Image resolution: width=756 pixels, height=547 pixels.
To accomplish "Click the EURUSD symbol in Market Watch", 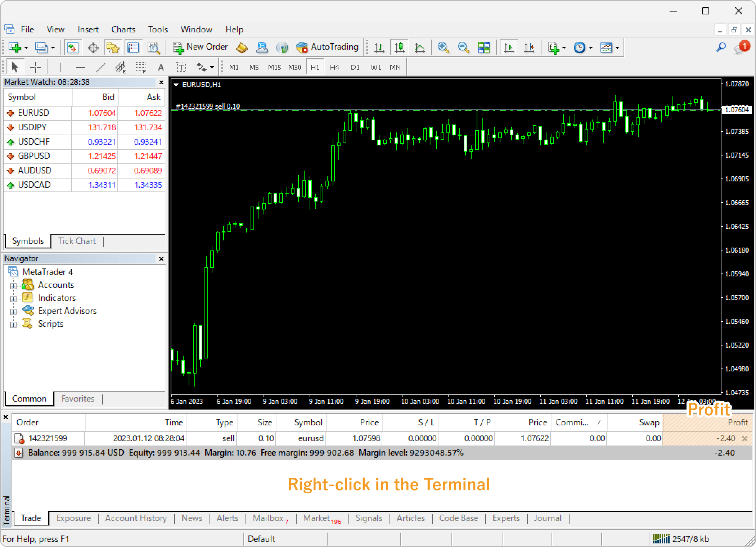I will [x=33, y=113].
